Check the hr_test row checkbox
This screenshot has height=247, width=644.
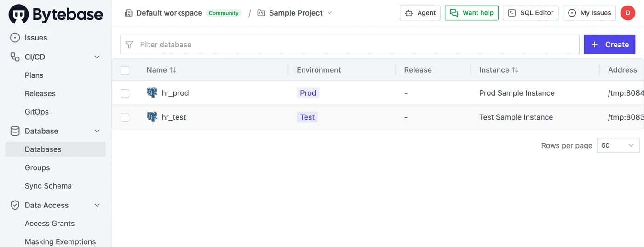point(125,117)
